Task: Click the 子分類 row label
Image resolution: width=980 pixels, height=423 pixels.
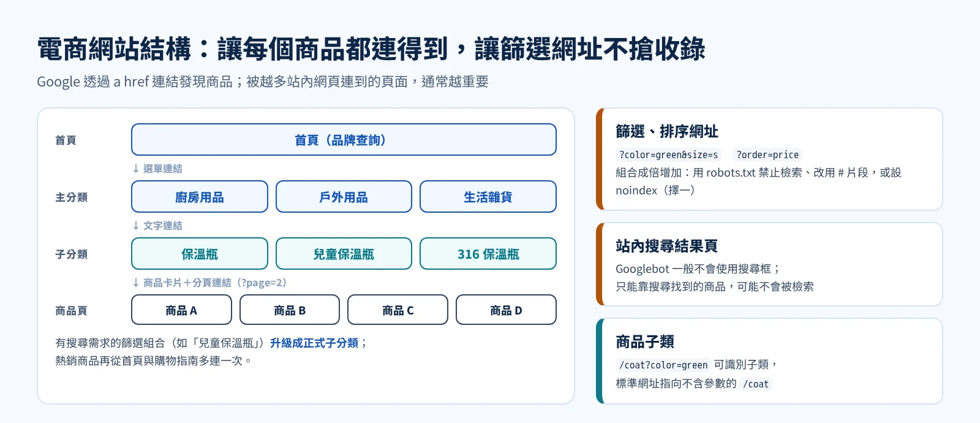Action: tap(71, 254)
